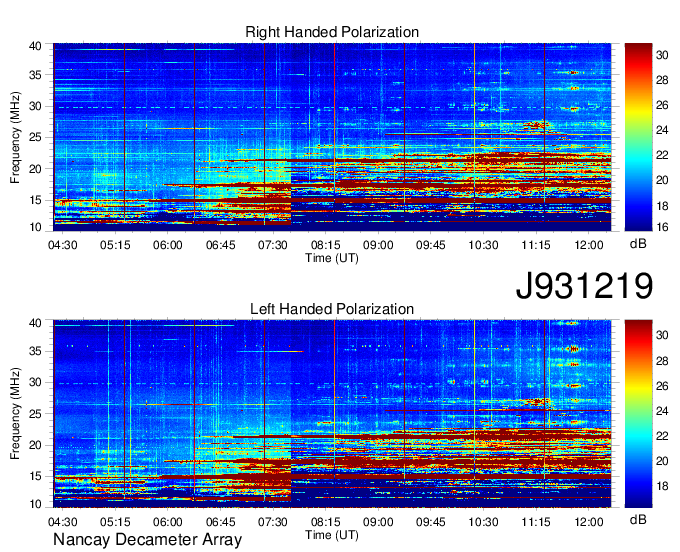This screenshot has width=680, height=552.
Task: Click dB unit label under Right Handed colorbar
Action: pos(638,244)
